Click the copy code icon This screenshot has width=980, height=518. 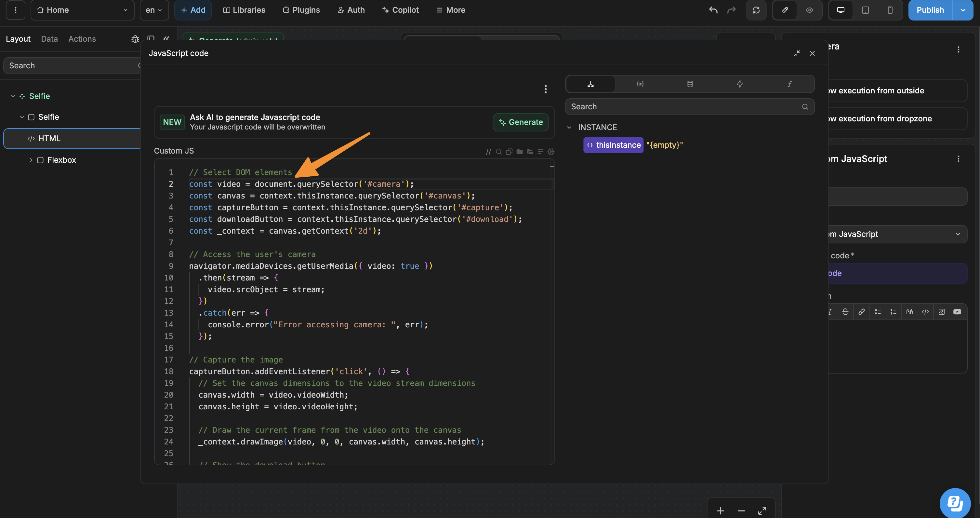[509, 152]
